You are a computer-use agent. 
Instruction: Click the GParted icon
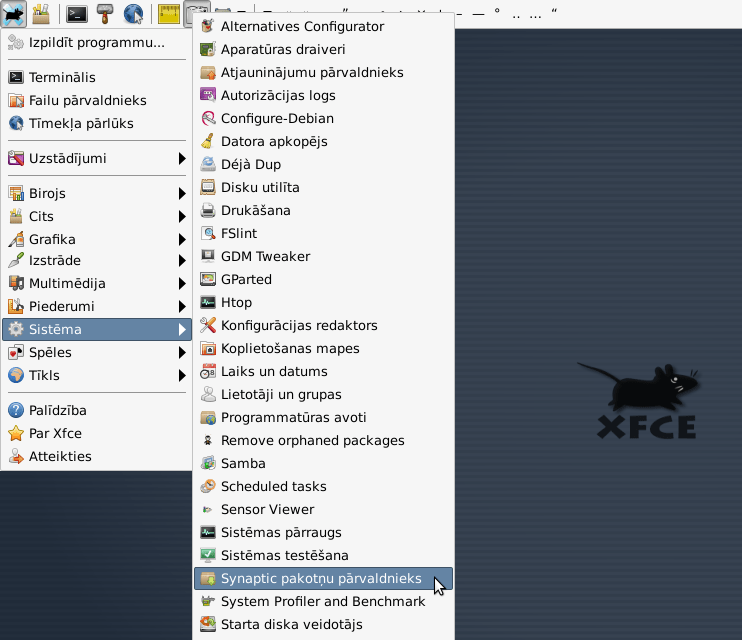(x=208, y=279)
